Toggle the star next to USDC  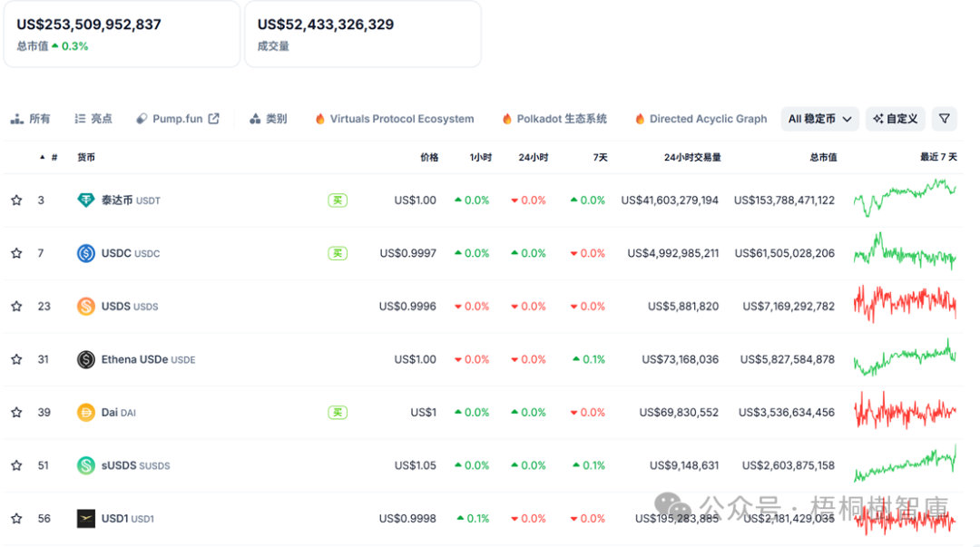point(16,253)
